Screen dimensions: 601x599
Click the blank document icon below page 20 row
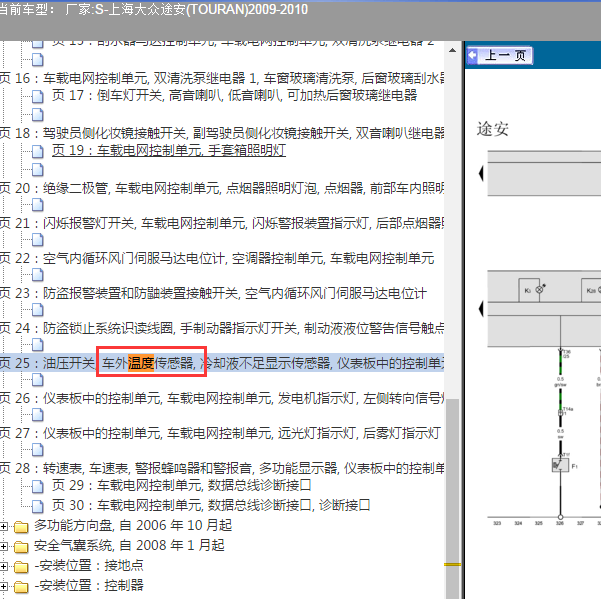(38, 204)
